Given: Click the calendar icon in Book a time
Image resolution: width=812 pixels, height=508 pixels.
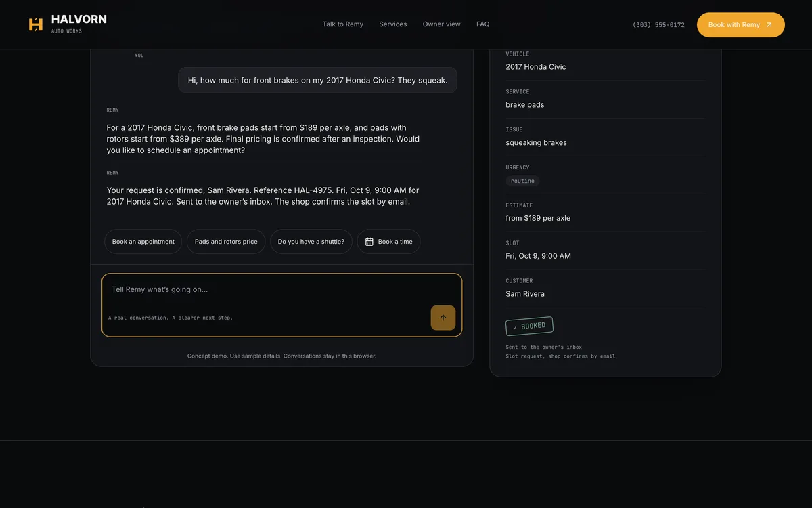Looking at the screenshot, I should [x=369, y=242].
